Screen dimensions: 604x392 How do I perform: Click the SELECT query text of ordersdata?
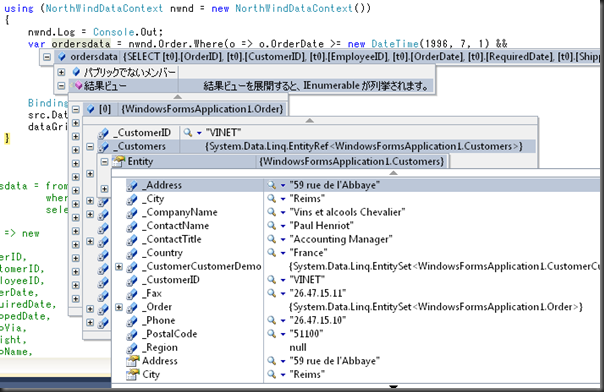point(361,57)
